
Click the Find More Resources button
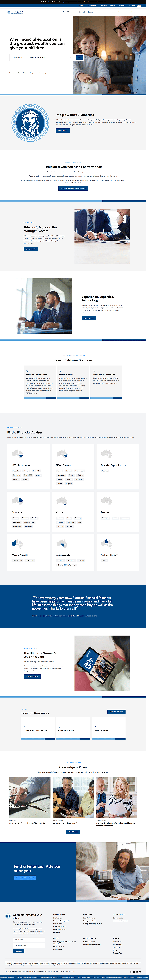(116, 712)
